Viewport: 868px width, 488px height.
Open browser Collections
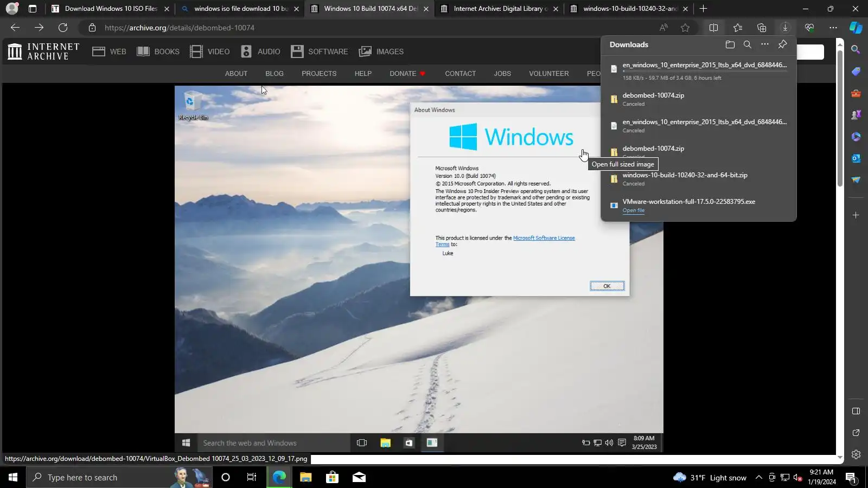point(762,28)
